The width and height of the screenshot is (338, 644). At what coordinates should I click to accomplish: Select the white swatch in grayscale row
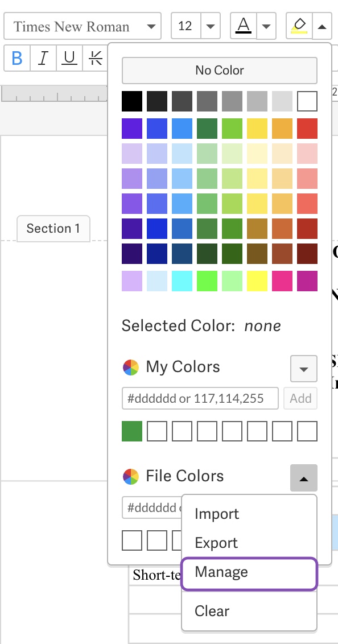307,101
